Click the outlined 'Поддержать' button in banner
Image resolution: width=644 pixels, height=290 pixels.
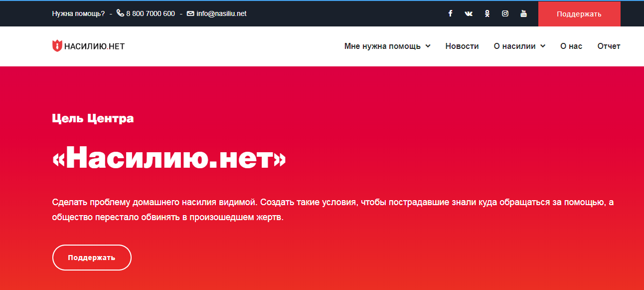click(x=92, y=258)
